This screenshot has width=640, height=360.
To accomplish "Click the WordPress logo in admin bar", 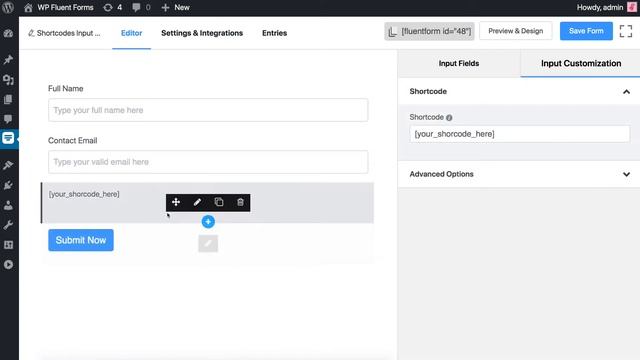I will coord(8,7).
